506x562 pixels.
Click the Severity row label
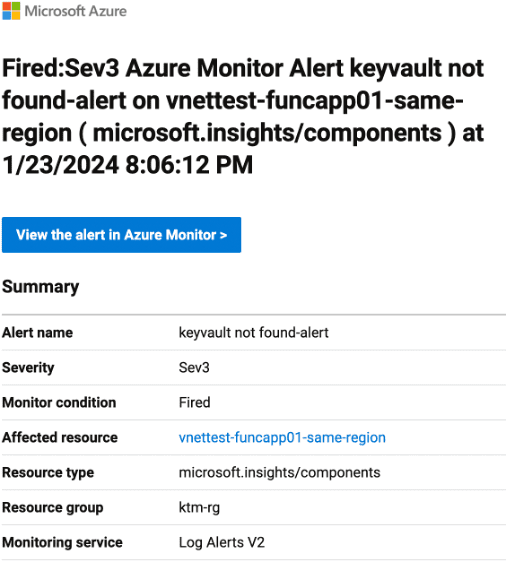point(28,367)
